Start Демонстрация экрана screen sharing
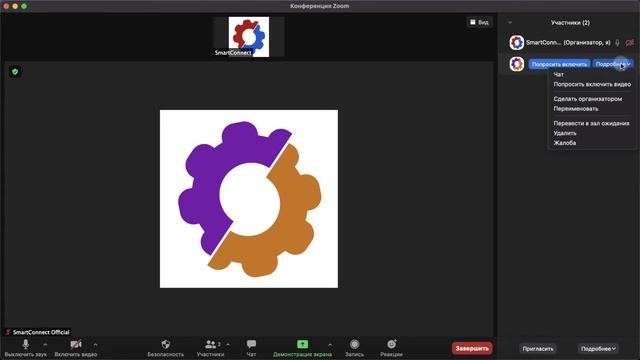This screenshot has width=640, height=360. 302,348
